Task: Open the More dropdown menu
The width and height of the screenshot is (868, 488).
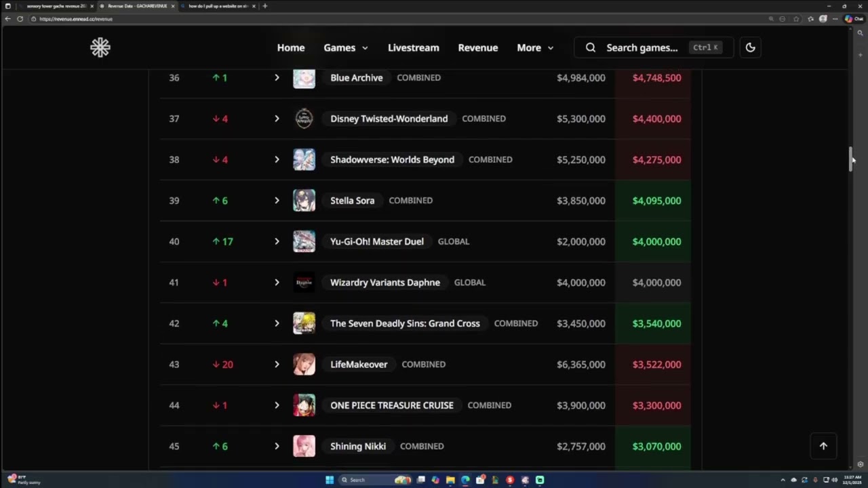Action: 535,47
